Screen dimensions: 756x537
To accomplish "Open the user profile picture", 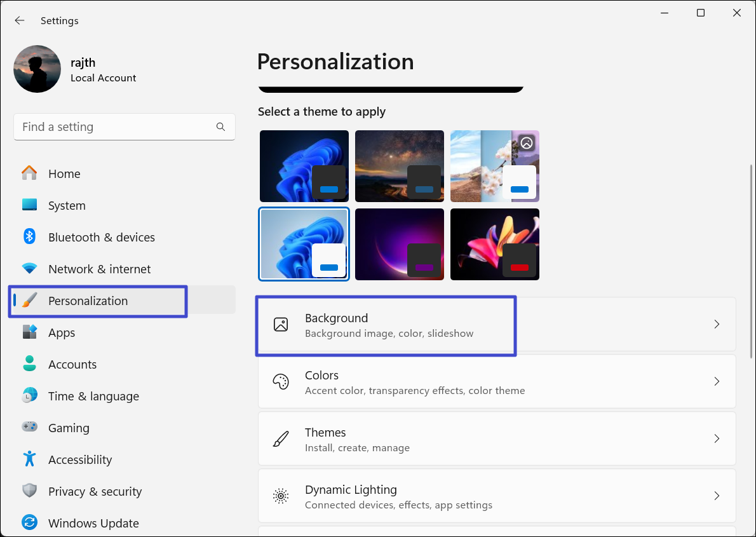I will 37,69.
